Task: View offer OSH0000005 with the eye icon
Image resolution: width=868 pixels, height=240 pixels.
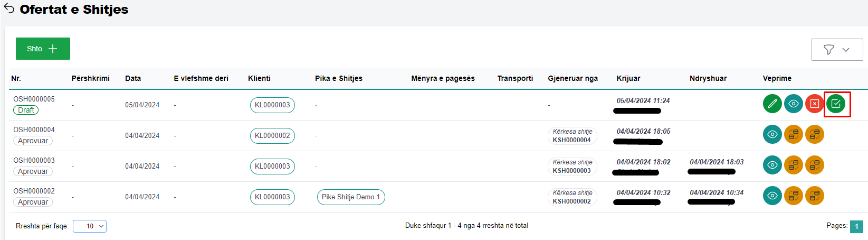Action: tap(793, 104)
